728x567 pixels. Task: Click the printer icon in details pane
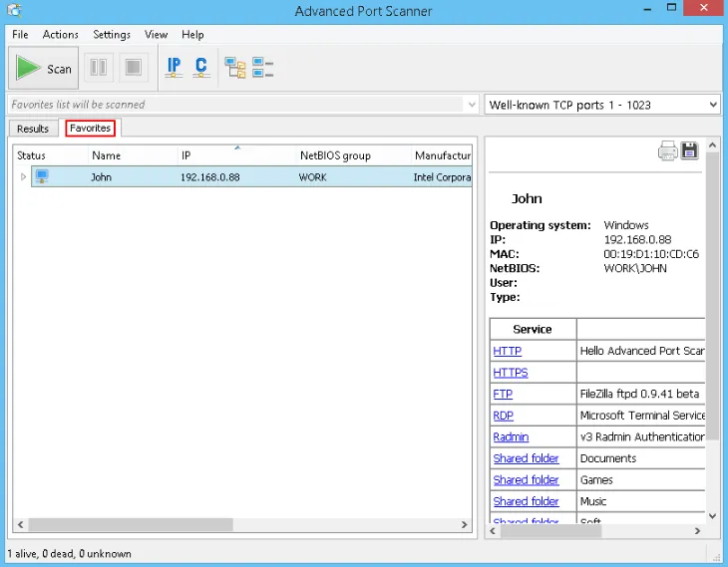(x=667, y=150)
